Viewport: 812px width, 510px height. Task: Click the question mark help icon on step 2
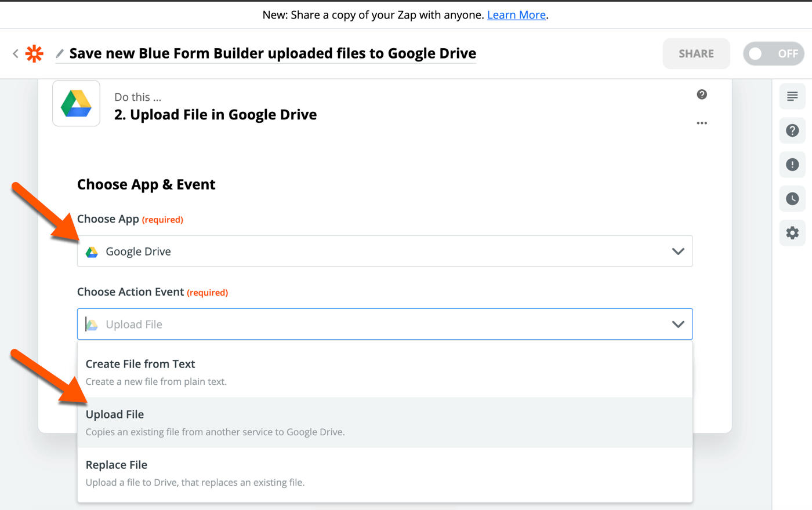[702, 94]
